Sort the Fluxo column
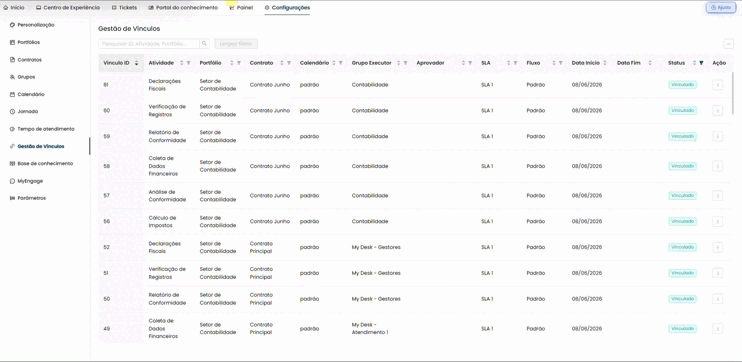The image size is (742, 362). (554, 63)
